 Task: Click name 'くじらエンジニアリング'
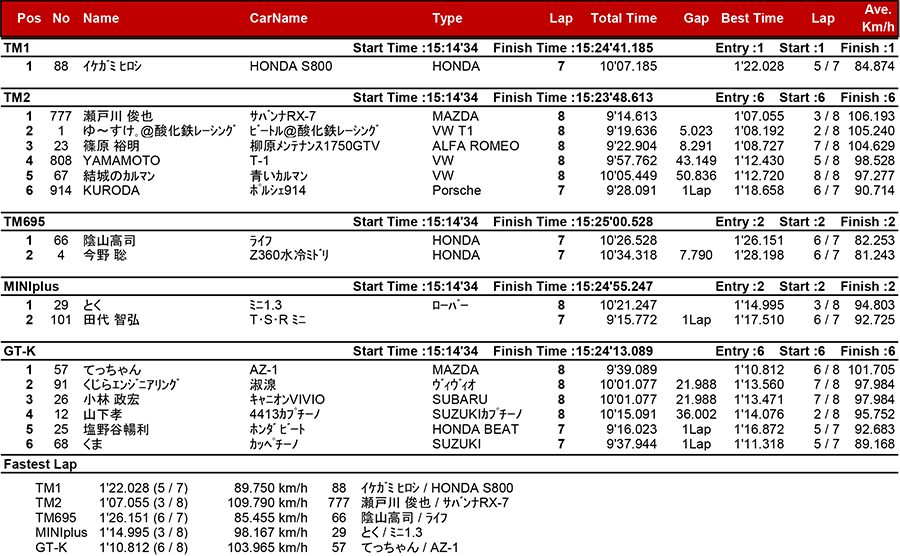131,386
